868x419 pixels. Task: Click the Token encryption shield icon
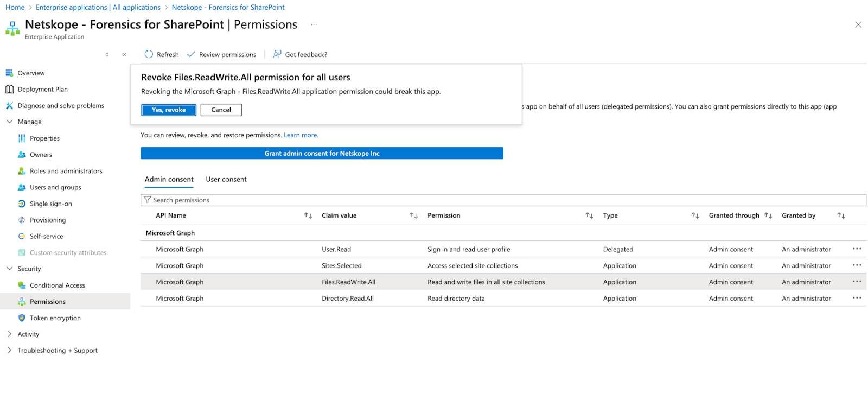pyautogui.click(x=22, y=318)
